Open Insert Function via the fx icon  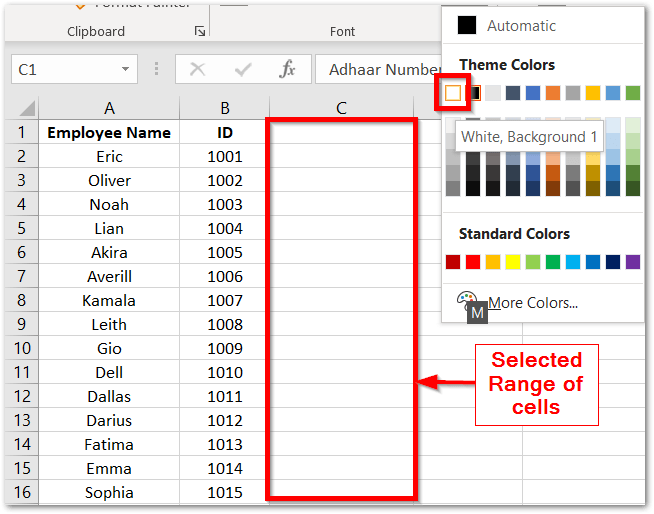[287, 69]
